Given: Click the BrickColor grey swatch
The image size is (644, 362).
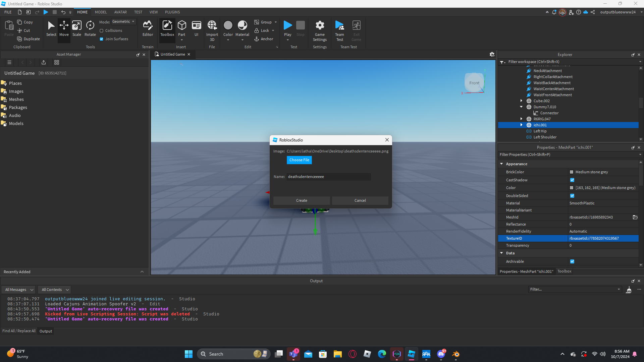Looking at the screenshot, I should (572, 172).
